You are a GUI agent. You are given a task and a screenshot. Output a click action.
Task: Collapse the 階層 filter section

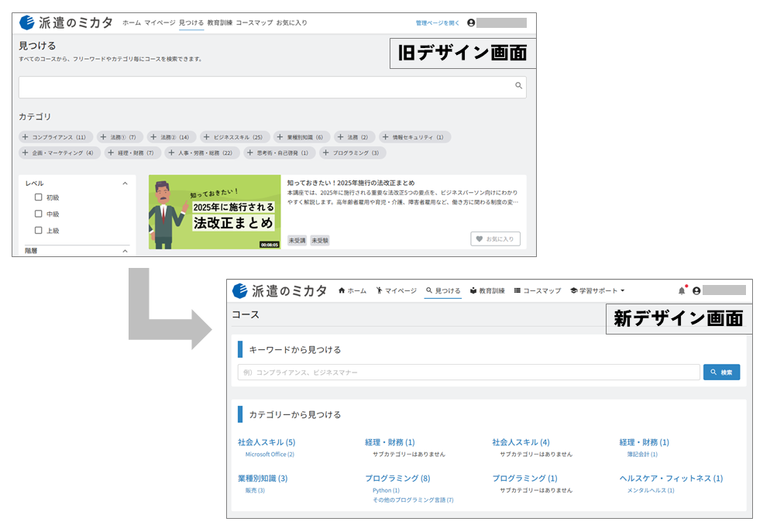[x=125, y=251]
